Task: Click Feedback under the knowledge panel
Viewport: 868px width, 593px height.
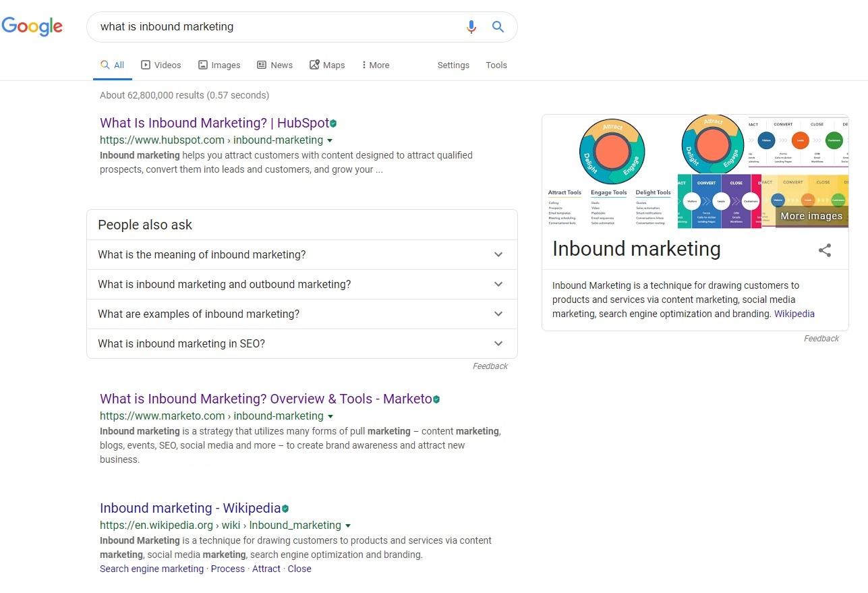Action: pos(821,339)
